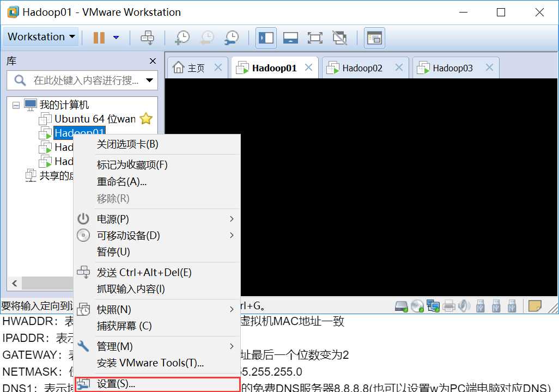Viewport: 559px width, 392px height.
Task: Click the library left scroll arrow
Action: coord(14,283)
